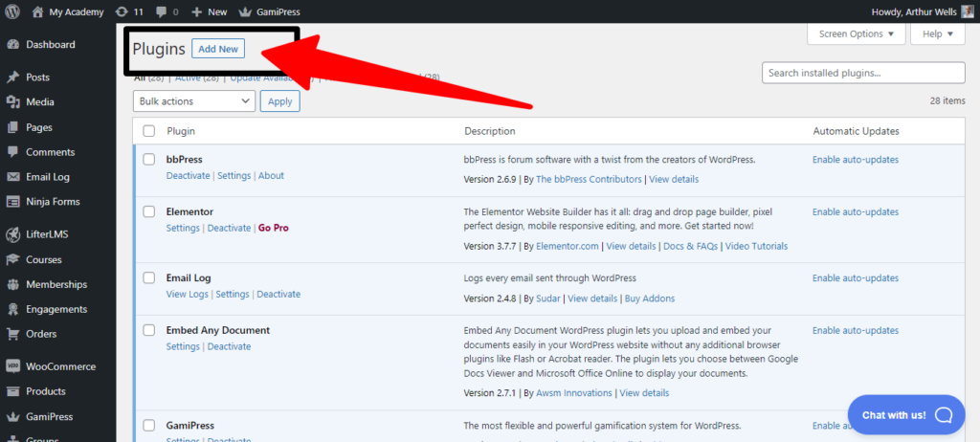The image size is (980, 442).
Task: Enable auto-updates for Elementor
Action: 856,212
